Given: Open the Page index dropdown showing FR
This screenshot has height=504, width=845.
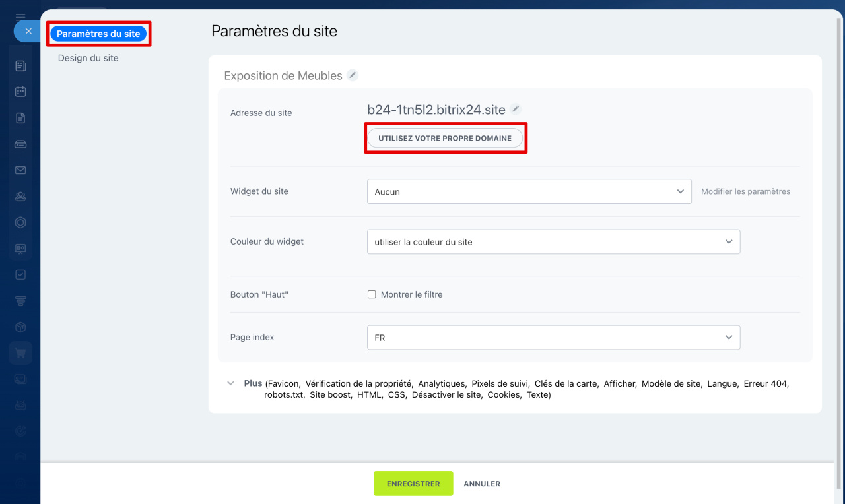Looking at the screenshot, I should pos(553,337).
